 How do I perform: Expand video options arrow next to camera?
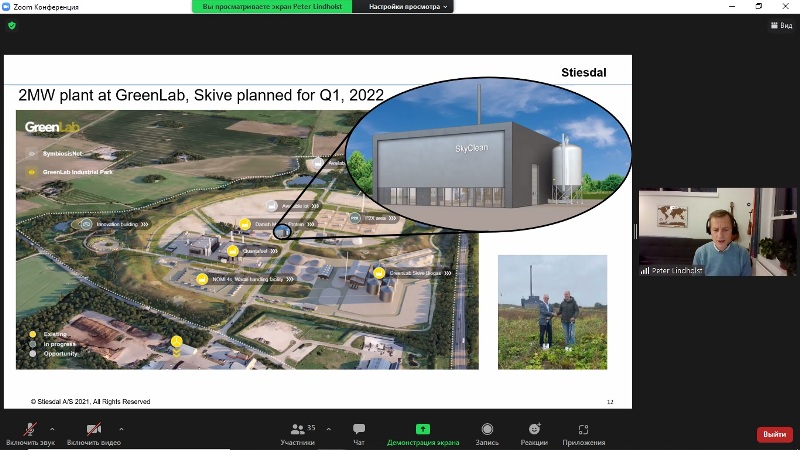[121, 429]
